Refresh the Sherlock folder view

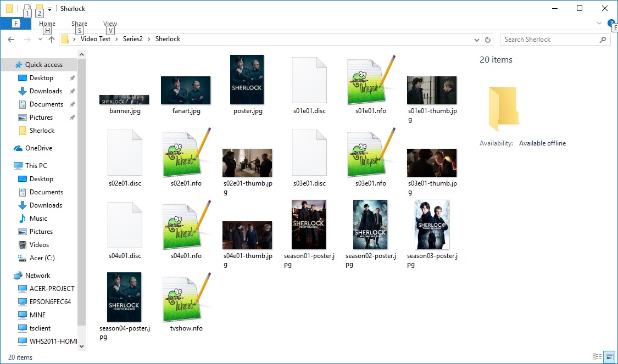pyautogui.click(x=488, y=39)
